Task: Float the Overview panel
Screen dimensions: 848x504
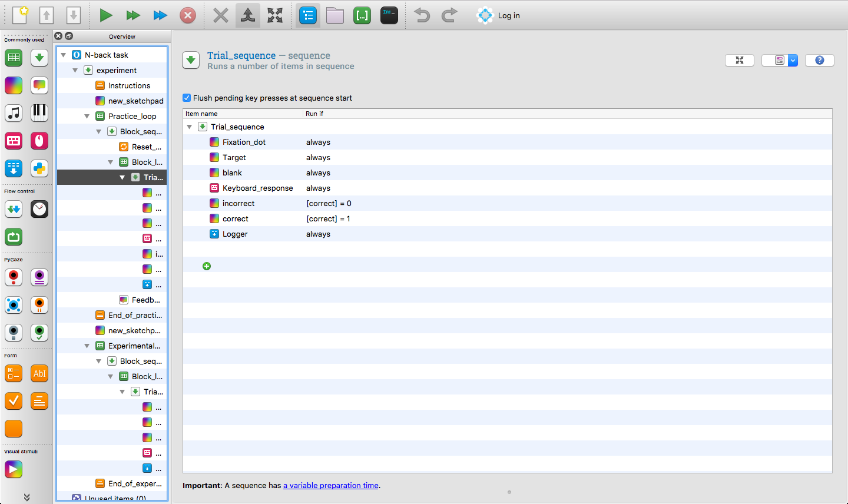Action: (x=69, y=36)
